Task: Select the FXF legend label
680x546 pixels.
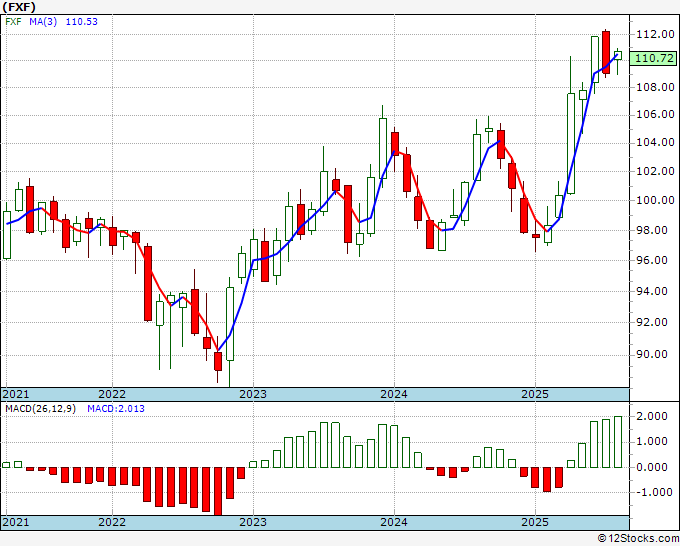Action: pos(13,22)
